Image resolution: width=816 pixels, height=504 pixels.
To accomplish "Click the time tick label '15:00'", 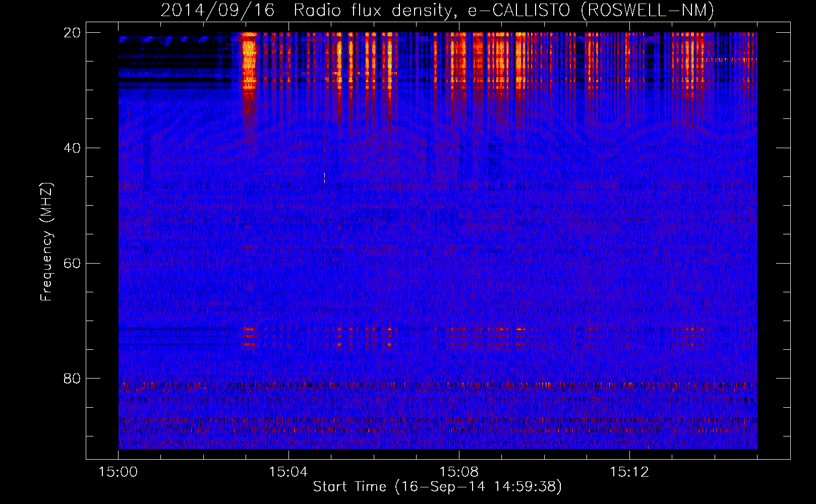I will click(x=118, y=472).
